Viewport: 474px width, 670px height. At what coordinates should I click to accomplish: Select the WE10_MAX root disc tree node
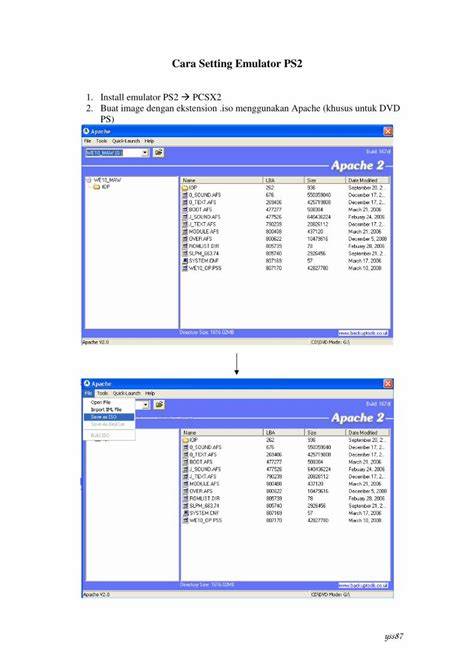tap(107, 180)
